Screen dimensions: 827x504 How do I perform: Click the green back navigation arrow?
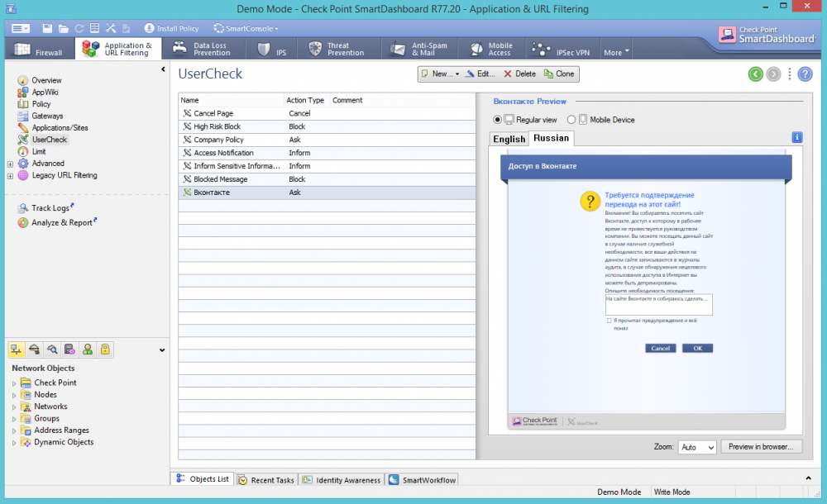pos(755,74)
